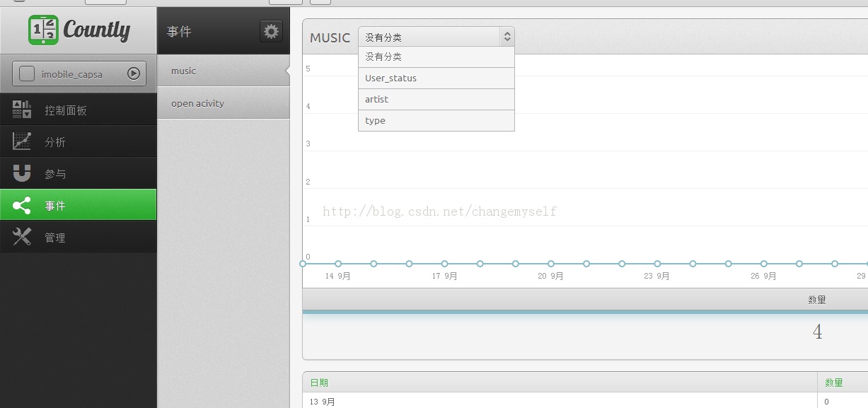Select 事件 events menu item

[x=78, y=205]
